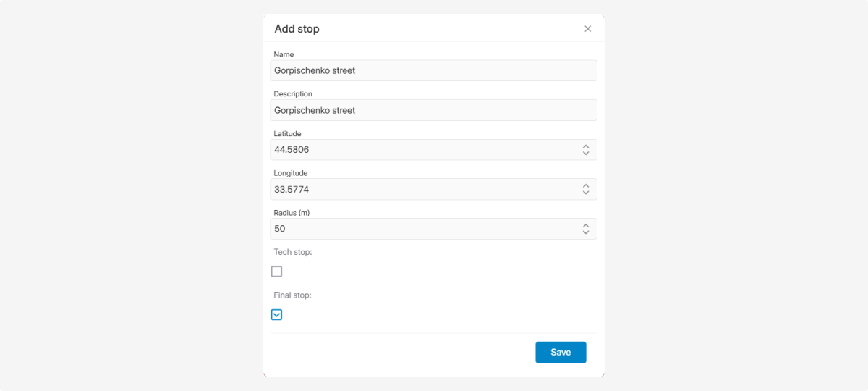Enable the Tech stop checkbox

pos(276,272)
